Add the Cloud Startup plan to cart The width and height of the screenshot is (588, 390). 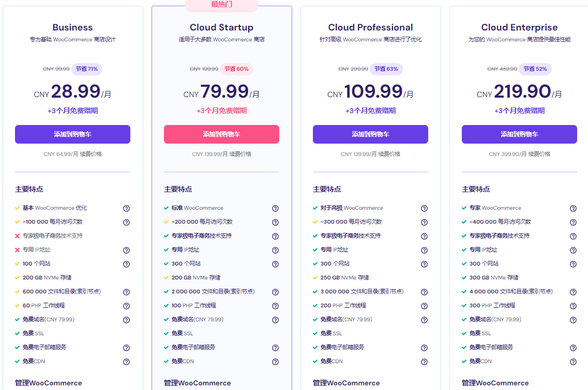221,134
